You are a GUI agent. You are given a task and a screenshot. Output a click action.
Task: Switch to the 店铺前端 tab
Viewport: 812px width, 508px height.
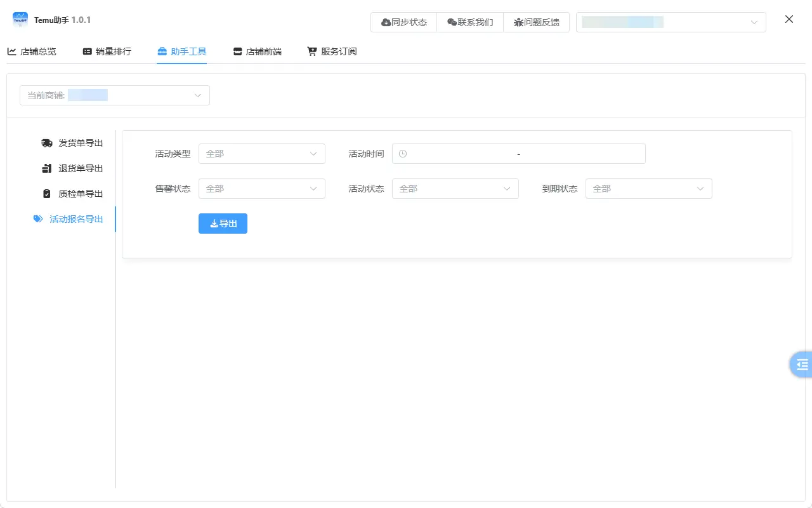[257, 52]
